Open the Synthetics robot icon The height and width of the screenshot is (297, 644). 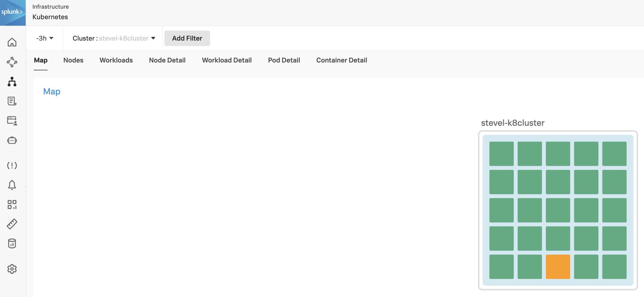pyautogui.click(x=12, y=140)
